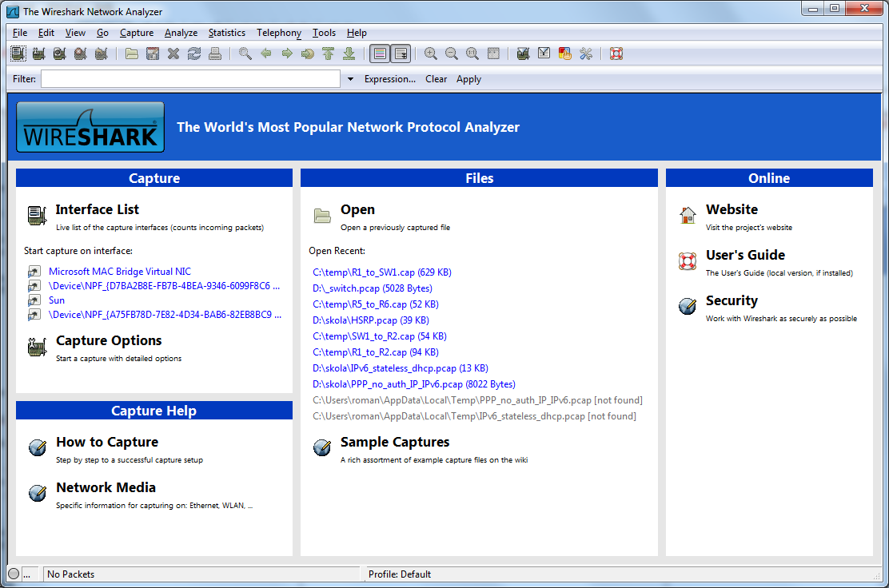
Task: Open the Capture menu
Action: point(137,33)
